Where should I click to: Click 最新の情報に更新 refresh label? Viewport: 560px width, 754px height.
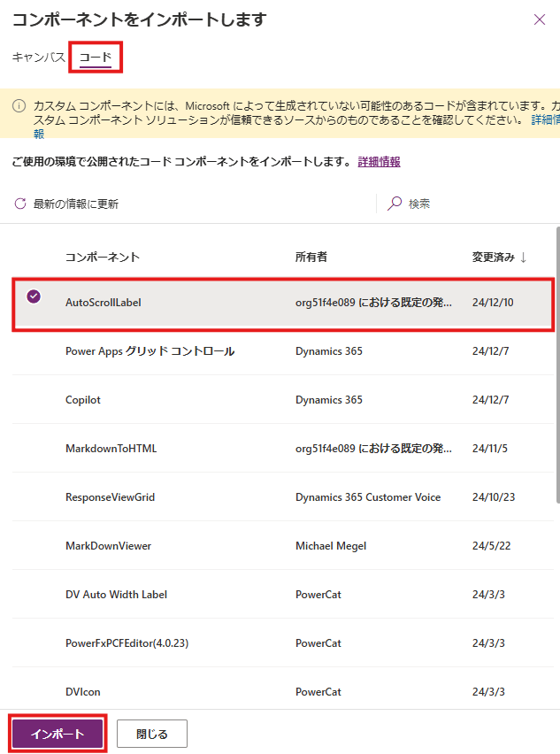click(75, 204)
